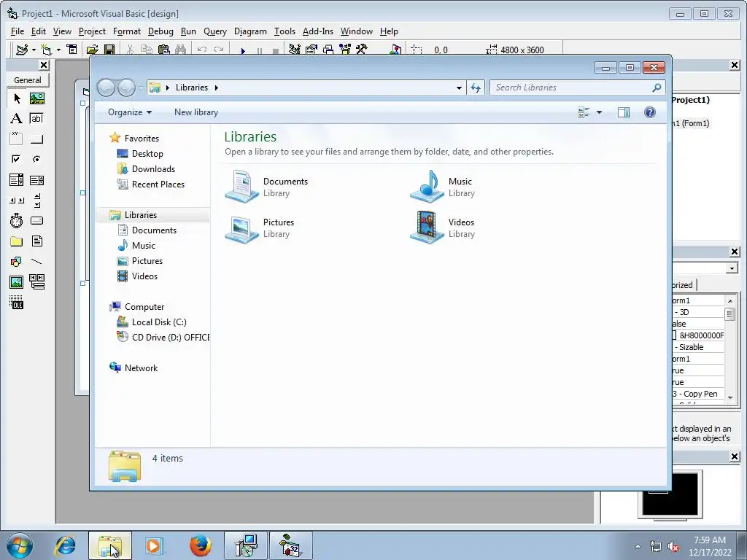Open the dropdown beside Add Project icon
This screenshot has width=747, height=560.
click(34, 50)
